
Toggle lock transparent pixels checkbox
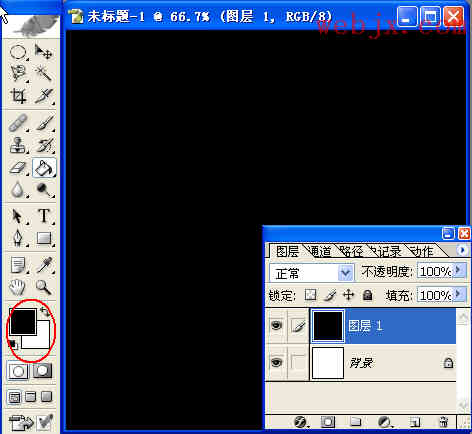click(310, 295)
